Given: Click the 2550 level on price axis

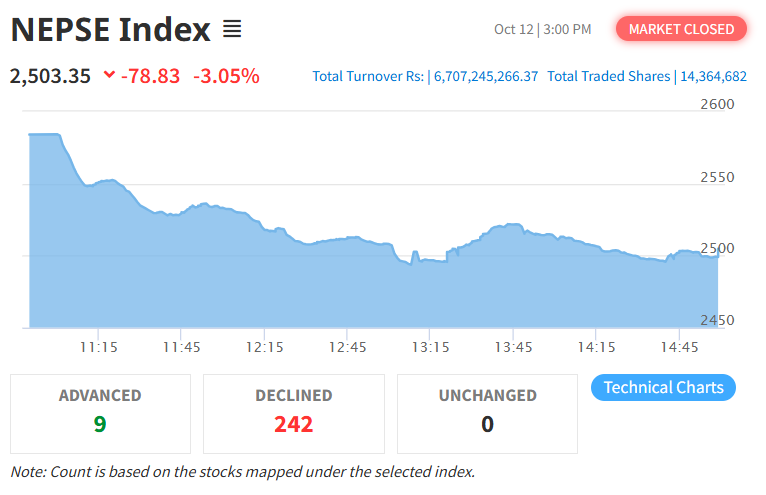Looking at the screenshot, I should click(717, 177).
